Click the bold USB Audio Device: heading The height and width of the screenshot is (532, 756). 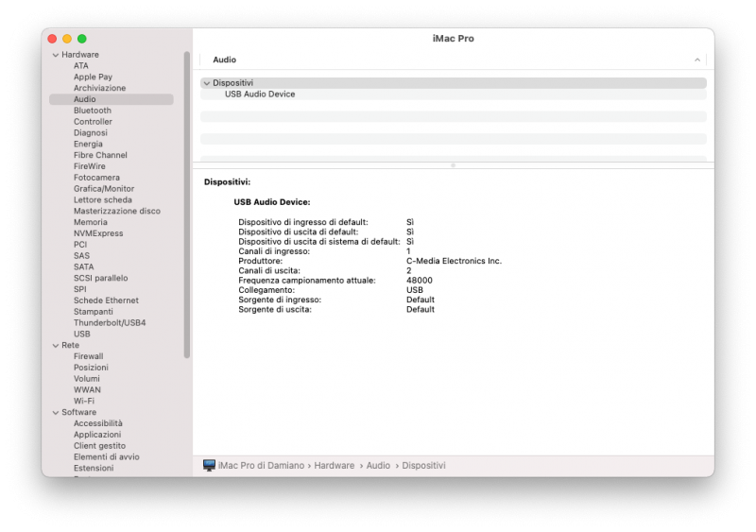[x=272, y=202]
